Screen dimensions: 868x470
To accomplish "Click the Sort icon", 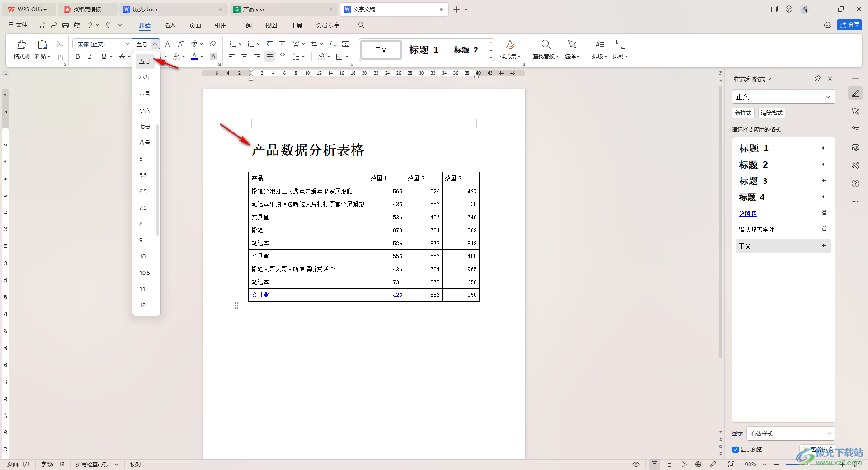I will click(x=333, y=44).
